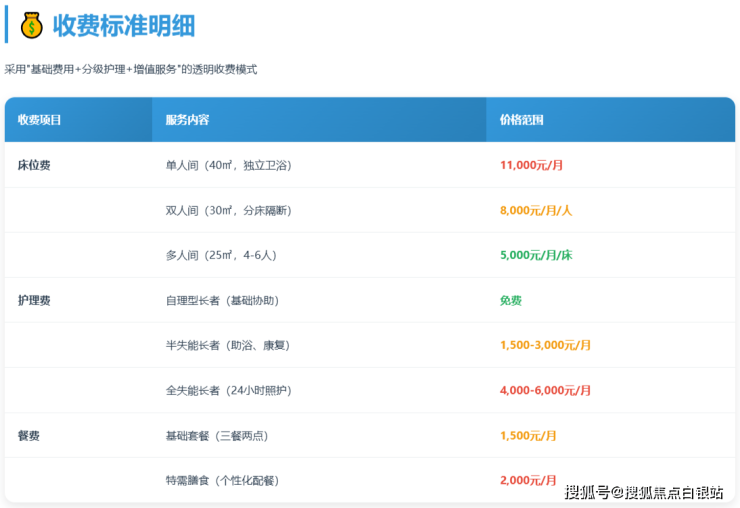This screenshot has height=508, width=740.
Task: Click the 收费标准明细 heading text
Action: 124,26
